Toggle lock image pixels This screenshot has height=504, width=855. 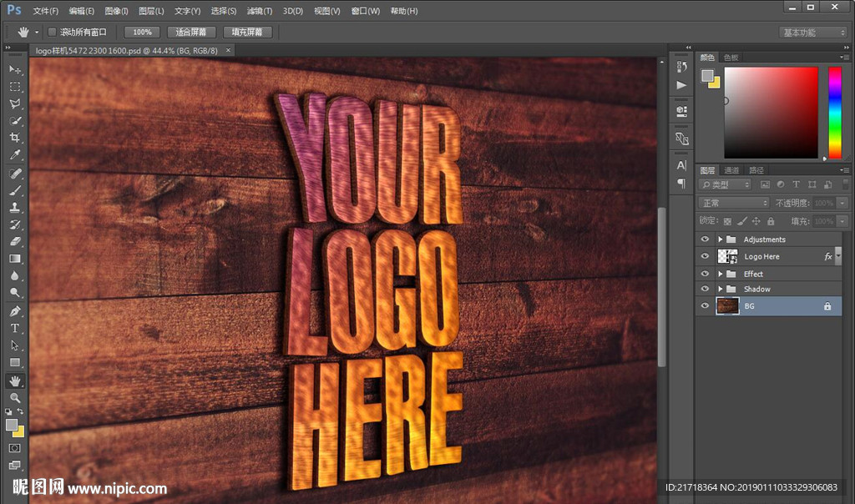[741, 221]
